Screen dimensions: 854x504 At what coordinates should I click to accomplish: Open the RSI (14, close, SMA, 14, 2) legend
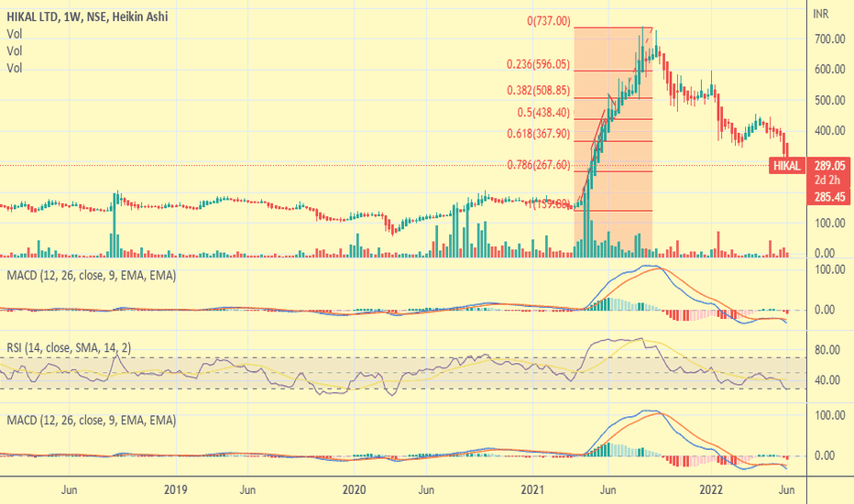click(69, 347)
